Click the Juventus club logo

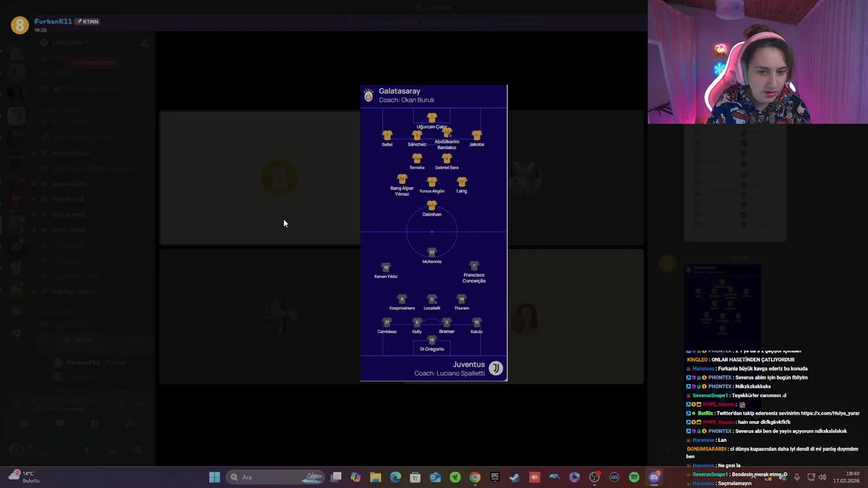(496, 368)
